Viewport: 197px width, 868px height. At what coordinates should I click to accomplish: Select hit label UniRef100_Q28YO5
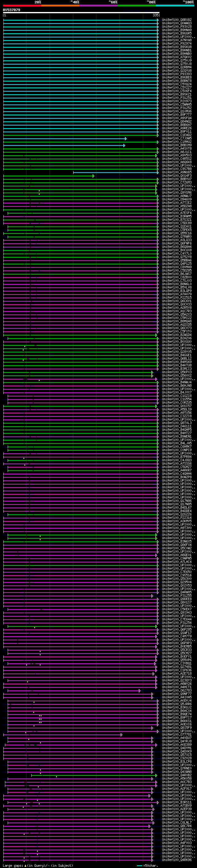[x=177, y=351]
